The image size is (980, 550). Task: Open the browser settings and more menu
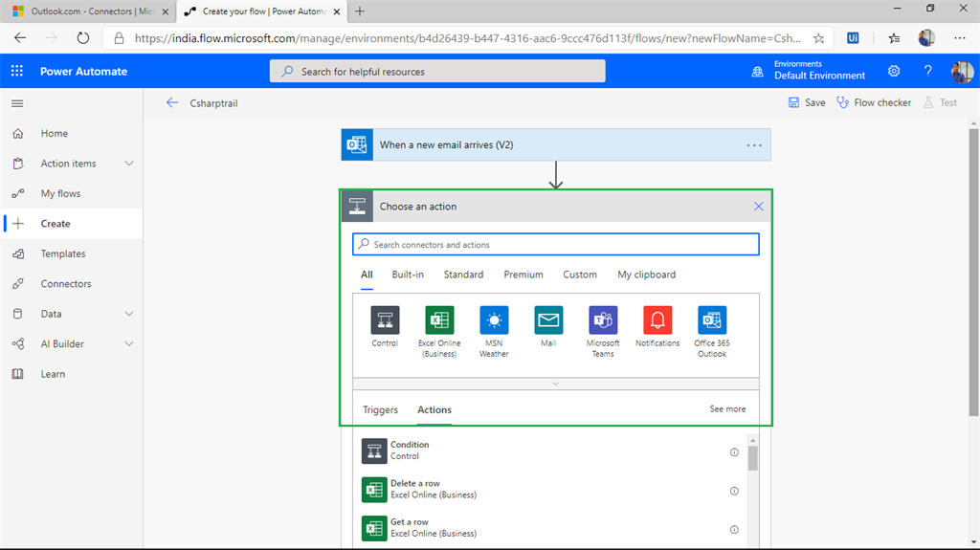(959, 38)
